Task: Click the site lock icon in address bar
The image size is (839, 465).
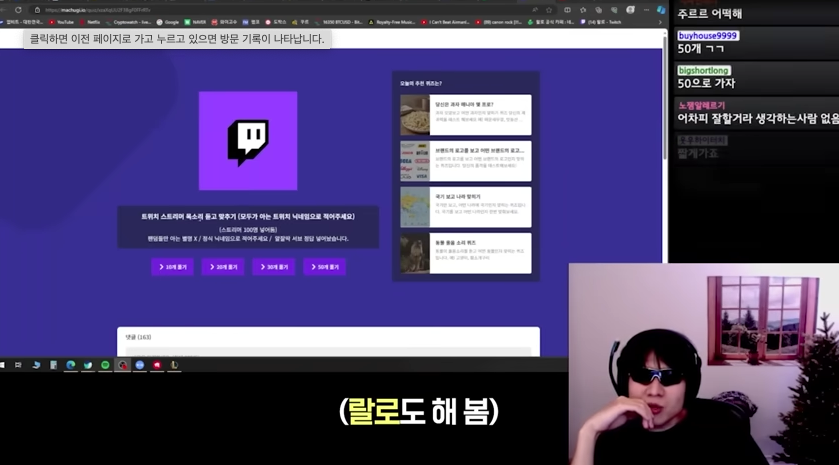Action: tap(37, 10)
